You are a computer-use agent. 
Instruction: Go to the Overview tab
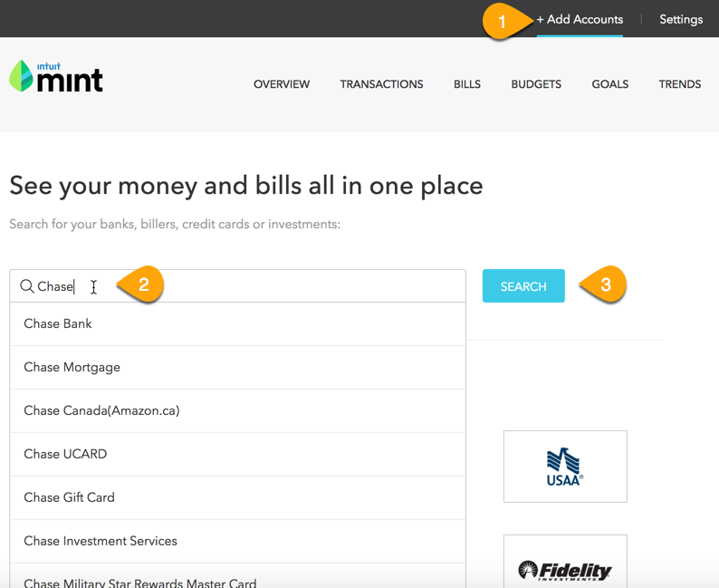[282, 84]
